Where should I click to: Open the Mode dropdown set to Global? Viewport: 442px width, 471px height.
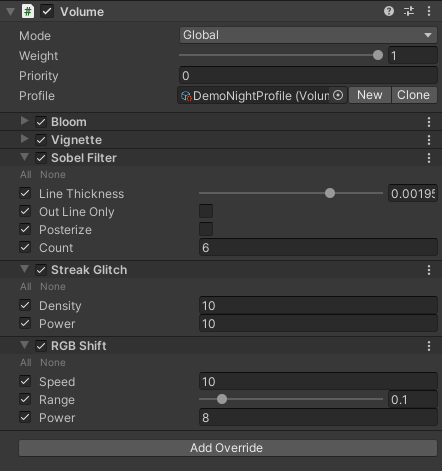308,35
